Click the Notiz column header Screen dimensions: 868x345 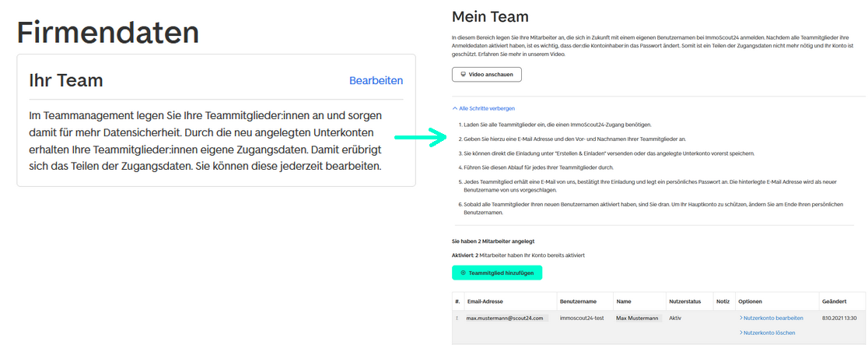tap(723, 301)
